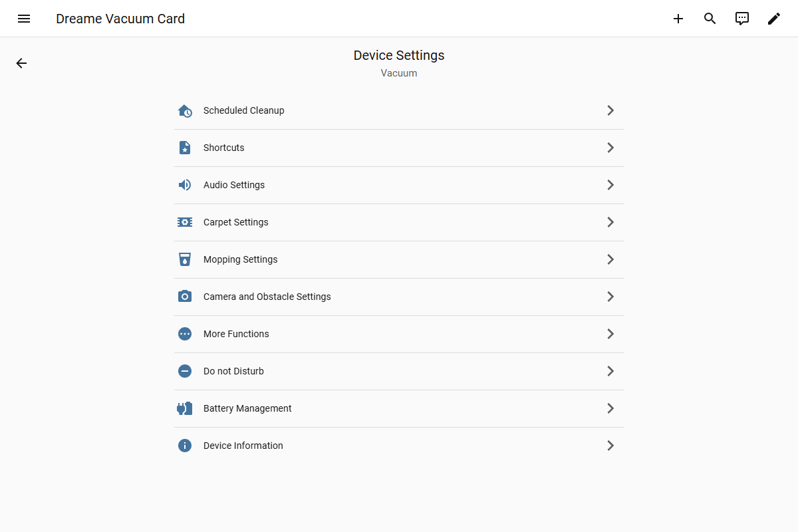The width and height of the screenshot is (798, 532).
Task: Click the back arrow icon
Action: (x=21, y=63)
